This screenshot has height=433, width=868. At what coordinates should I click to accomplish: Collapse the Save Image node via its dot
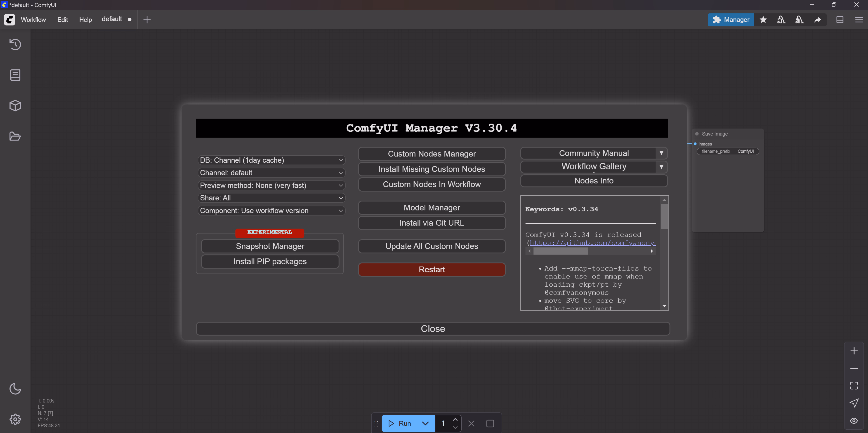tap(697, 134)
